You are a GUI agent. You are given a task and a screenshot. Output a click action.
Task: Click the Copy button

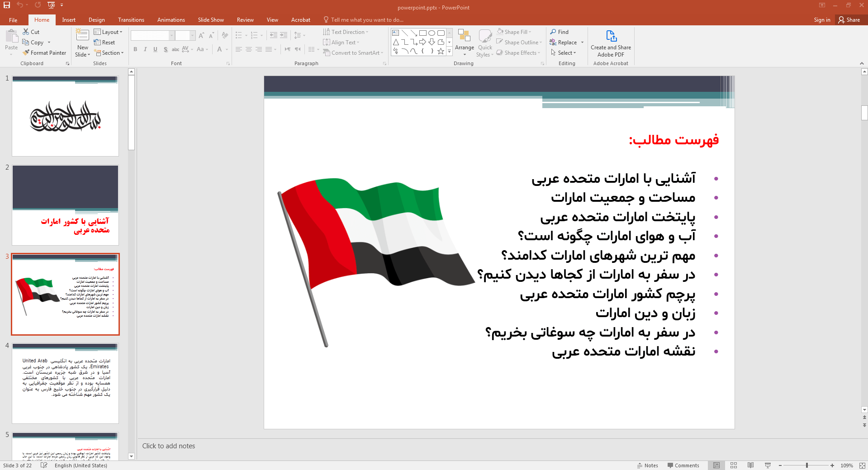coord(33,43)
